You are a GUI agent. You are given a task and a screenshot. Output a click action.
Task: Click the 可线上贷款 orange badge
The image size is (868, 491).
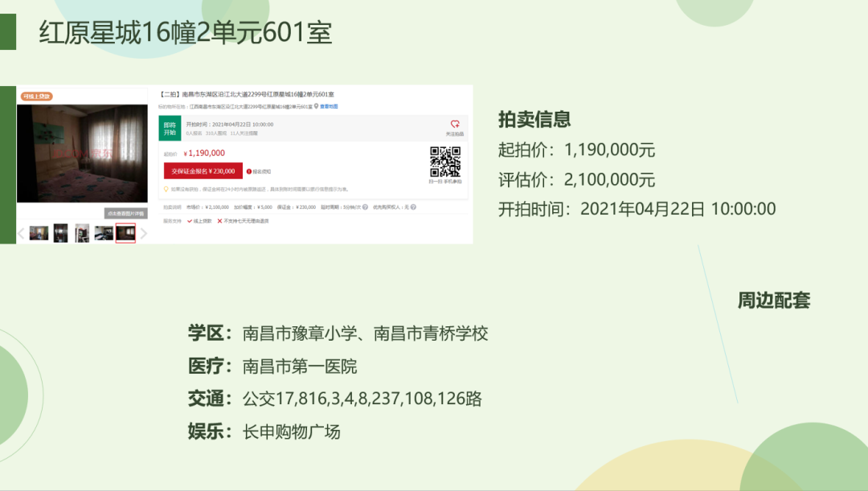click(x=37, y=96)
